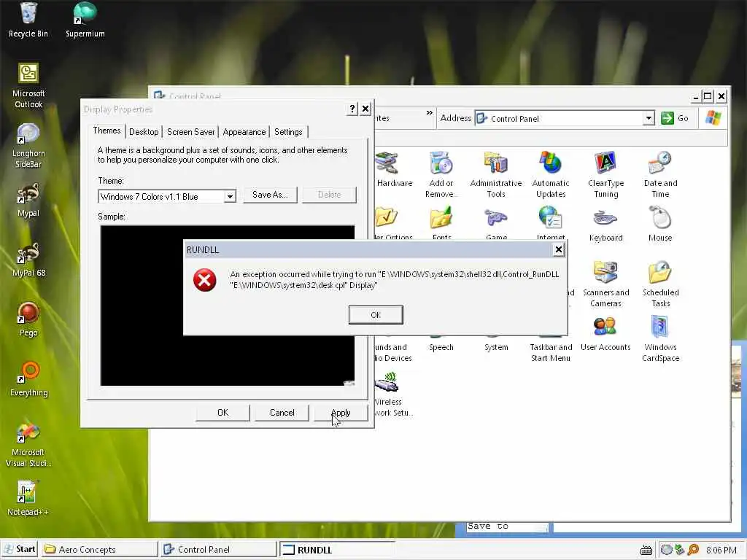Open Taskbar and Start Menu applet

point(551,352)
